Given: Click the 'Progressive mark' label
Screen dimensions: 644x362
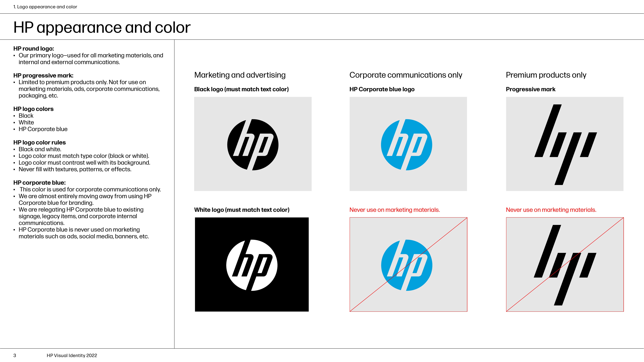Looking at the screenshot, I should tap(531, 89).
